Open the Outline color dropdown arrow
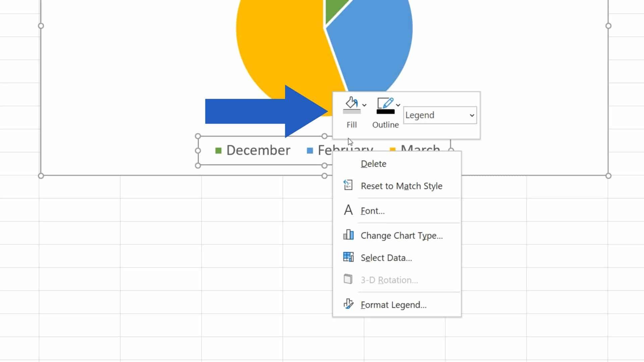Viewport: 644px width, 362px height. (x=398, y=105)
